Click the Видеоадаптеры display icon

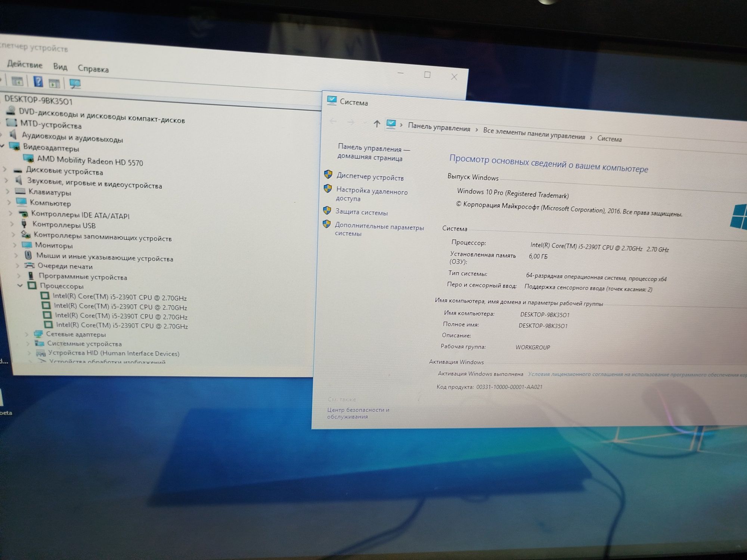coord(14,146)
